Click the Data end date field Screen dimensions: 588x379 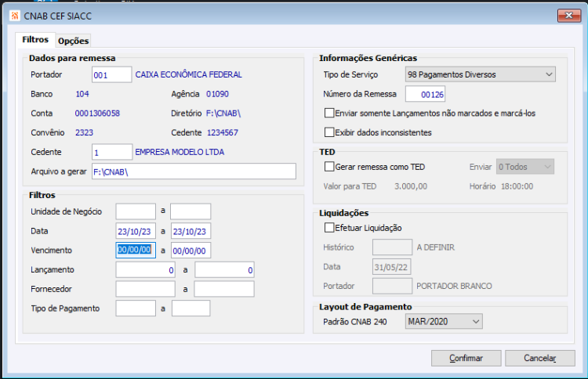pyautogui.click(x=191, y=231)
